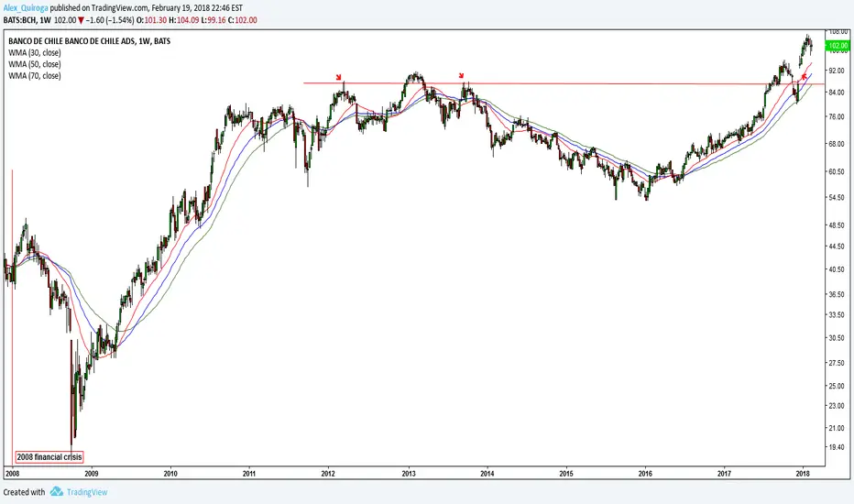Image resolution: width=854 pixels, height=504 pixels.
Task: Click the 2008 year label on time axis
Action: [12, 474]
